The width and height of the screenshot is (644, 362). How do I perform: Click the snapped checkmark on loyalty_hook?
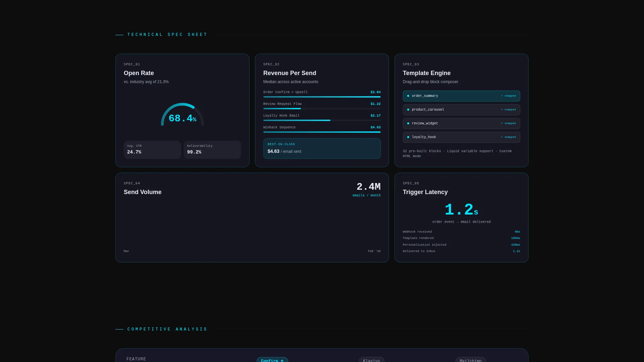(x=508, y=137)
